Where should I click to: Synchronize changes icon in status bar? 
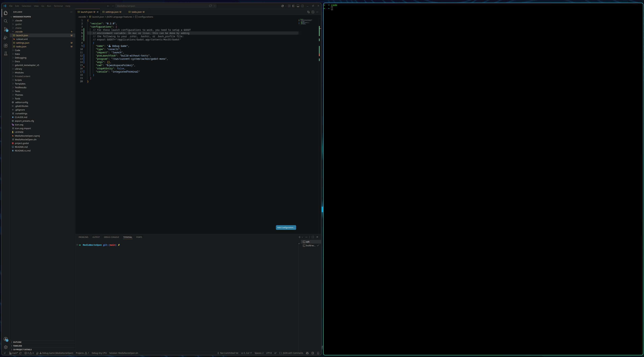click(x=20, y=353)
